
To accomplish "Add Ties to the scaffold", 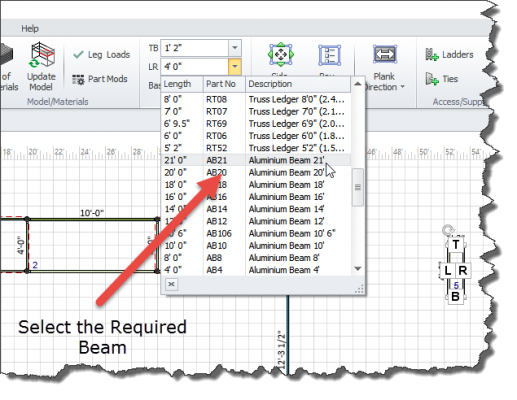I will click(x=442, y=79).
